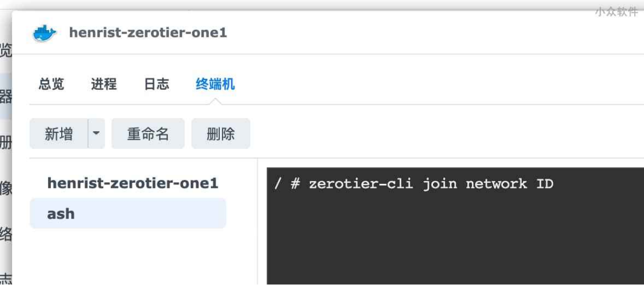Viewport: 644px width, 285px height.
Task: Expand the dropdown arrow beside 新增
Action: tap(96, 134)
